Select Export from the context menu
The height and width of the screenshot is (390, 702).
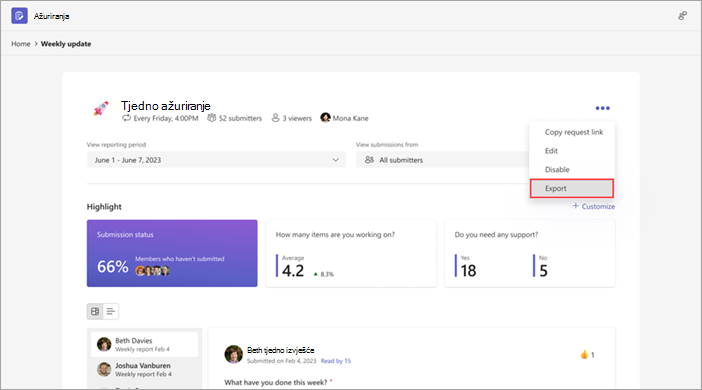click(572, 189)
